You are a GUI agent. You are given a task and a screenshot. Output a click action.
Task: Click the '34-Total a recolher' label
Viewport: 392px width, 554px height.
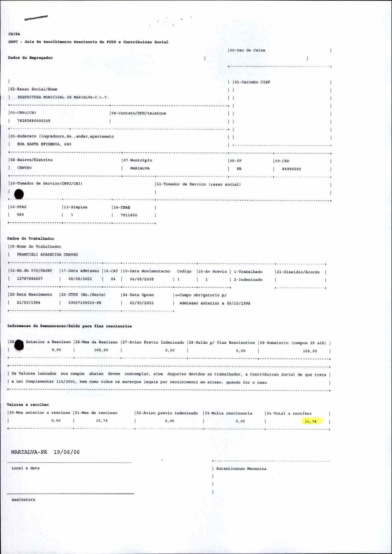click(289, 413)
